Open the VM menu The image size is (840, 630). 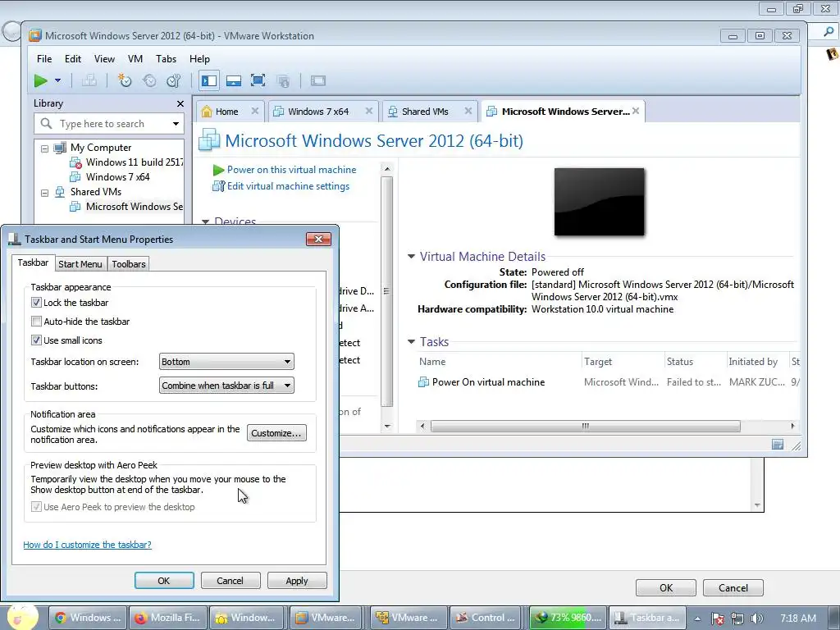click(135, 59)
